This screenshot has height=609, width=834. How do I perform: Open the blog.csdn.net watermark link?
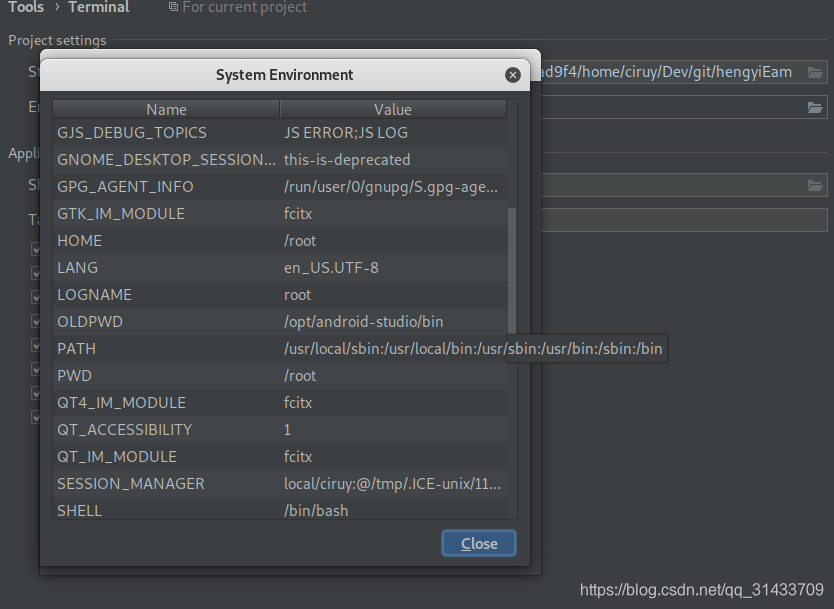click(x=700, y=590)
